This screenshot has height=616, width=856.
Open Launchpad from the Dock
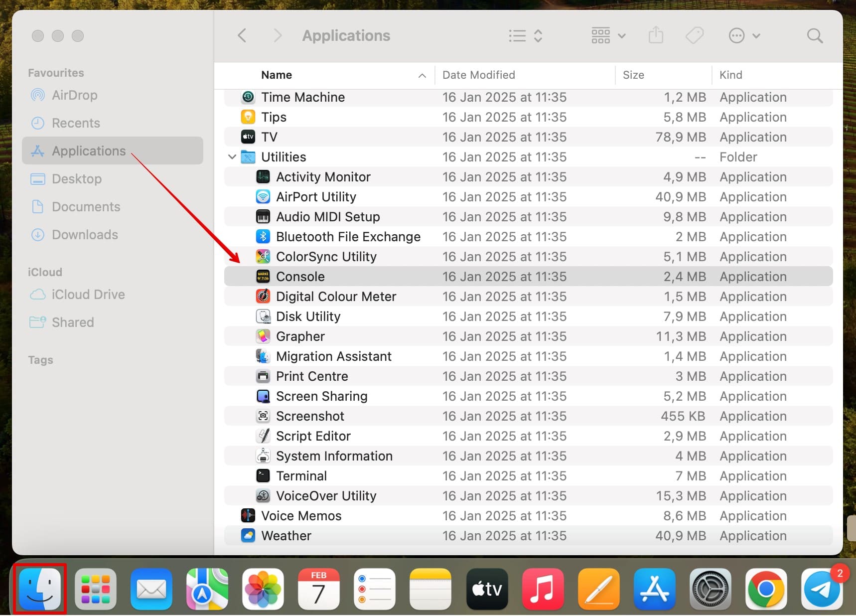click(x=95, y=589)
